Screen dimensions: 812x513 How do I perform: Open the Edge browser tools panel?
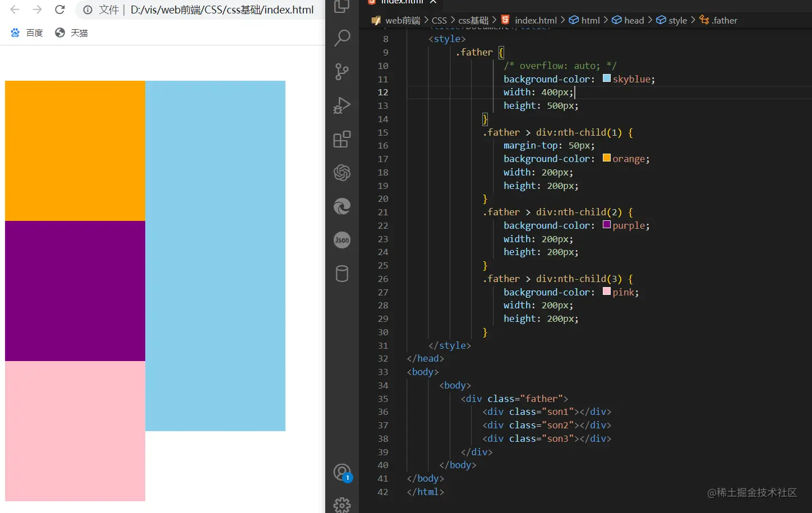342,206
